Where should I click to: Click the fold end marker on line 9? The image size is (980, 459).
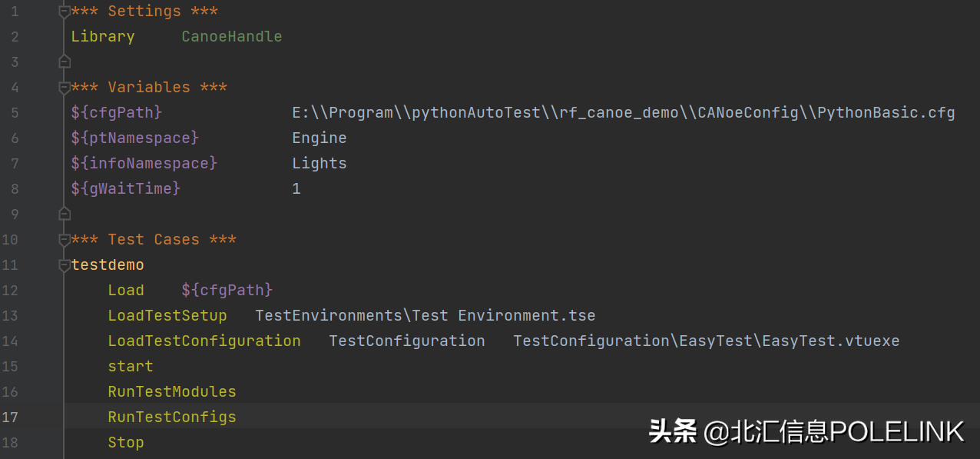pyautogui.click(x=65, y=214)
